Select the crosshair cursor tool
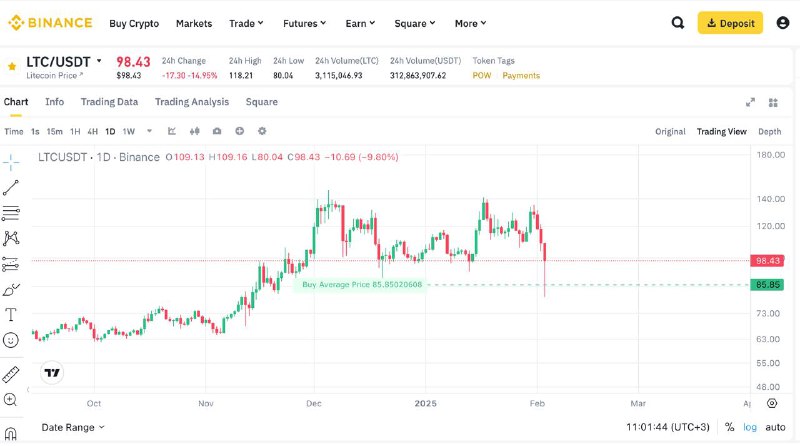 (x=11, y=162)
